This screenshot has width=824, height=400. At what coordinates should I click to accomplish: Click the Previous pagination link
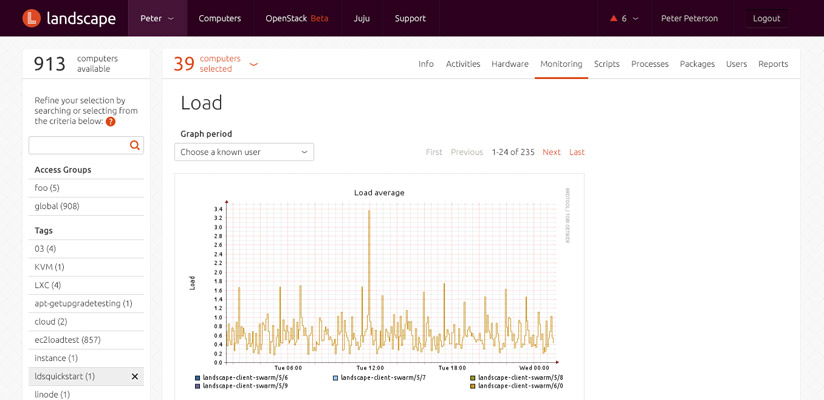[467, 152]
